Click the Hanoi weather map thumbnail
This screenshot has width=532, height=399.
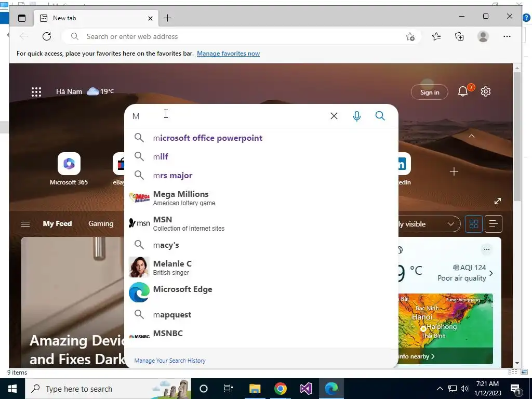click(445, 329)
